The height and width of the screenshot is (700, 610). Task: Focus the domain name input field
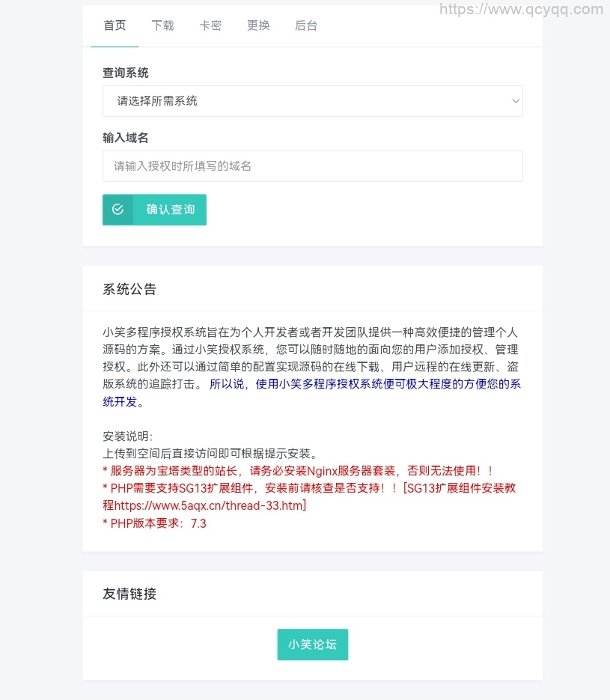[x=312, y=166]
